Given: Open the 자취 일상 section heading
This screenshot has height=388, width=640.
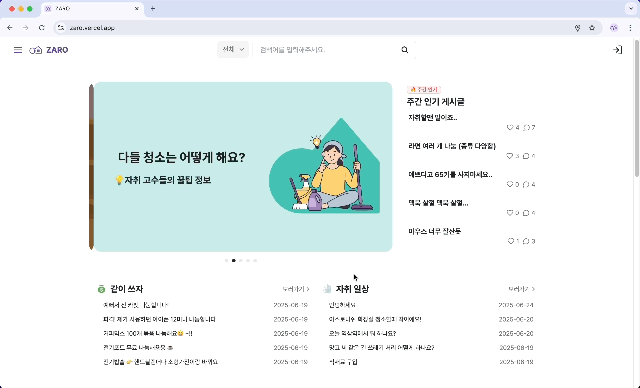Looking at the screenshot, I should point(352,289).
